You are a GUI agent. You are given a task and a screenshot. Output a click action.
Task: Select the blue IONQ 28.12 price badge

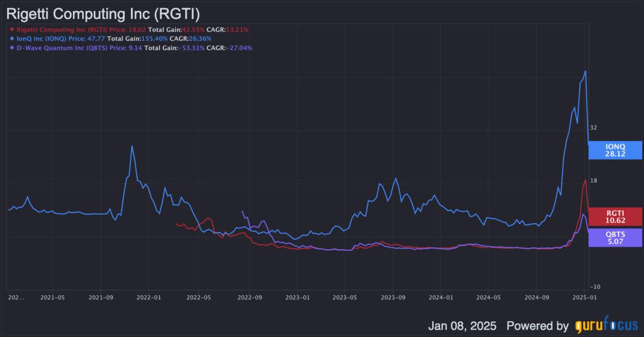click(x=615, y=150)
